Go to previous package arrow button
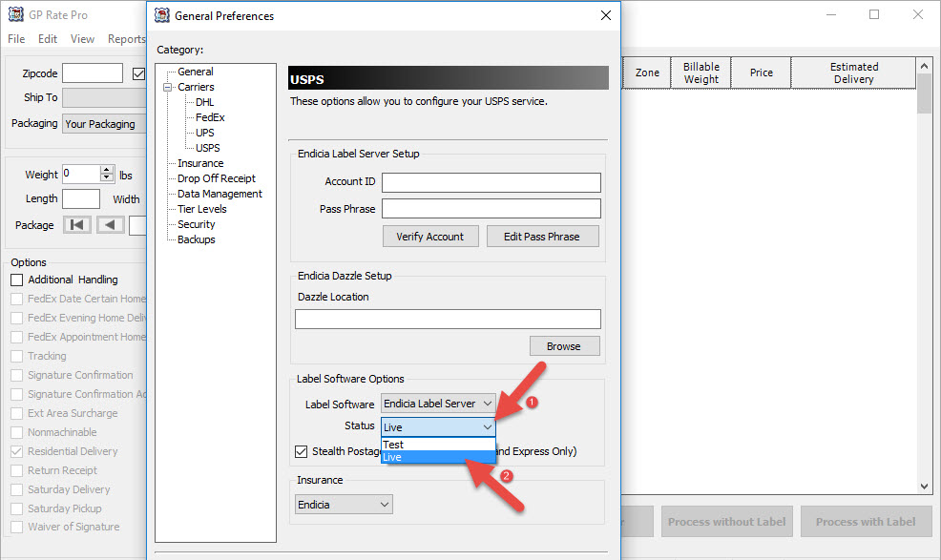The image size is (941, 560). (110, 225)
